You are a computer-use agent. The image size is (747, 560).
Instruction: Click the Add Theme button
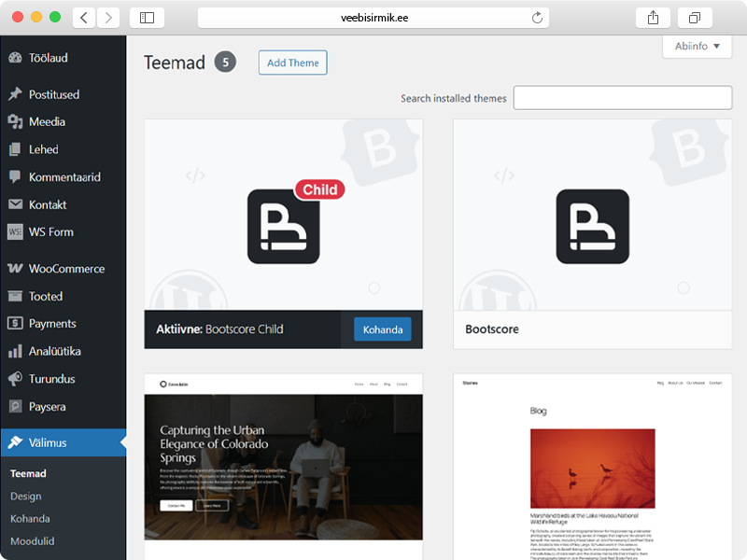coord(292,63)
